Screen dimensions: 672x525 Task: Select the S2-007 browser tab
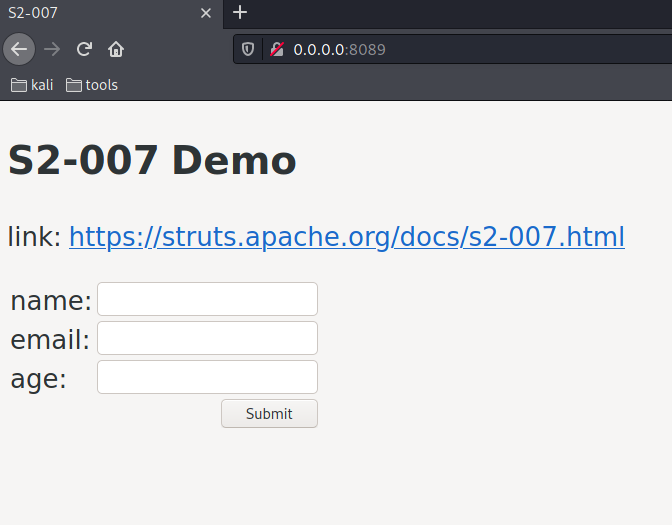111,13
